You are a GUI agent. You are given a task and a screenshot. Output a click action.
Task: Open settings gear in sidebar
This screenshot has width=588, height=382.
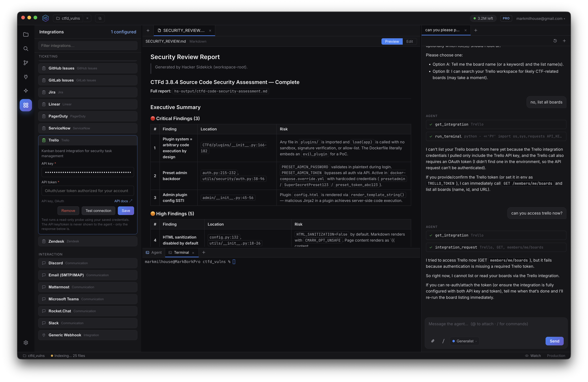point(26,343)
